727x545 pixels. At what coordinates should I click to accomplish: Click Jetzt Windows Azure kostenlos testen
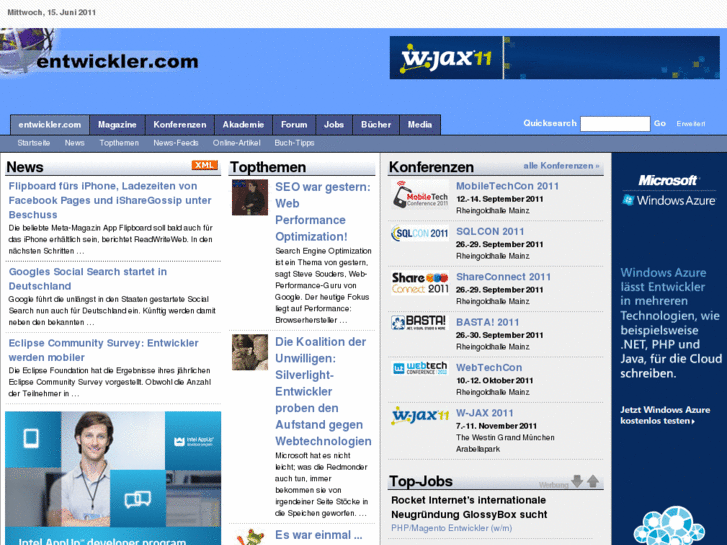tap(665, 415)
